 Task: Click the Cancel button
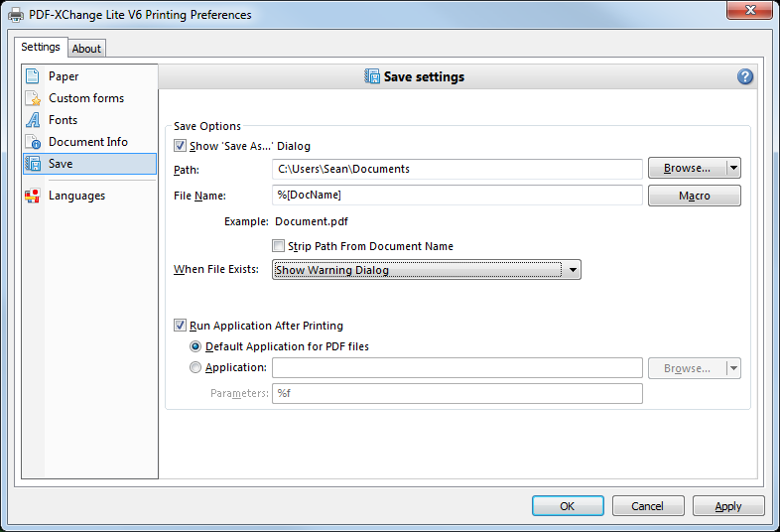tap(648, 506)
